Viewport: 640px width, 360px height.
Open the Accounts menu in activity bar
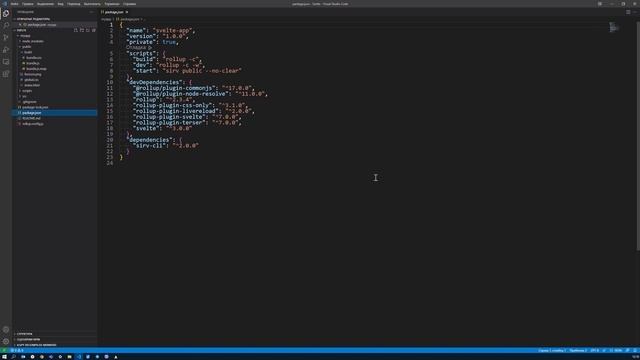click(6, 329)
